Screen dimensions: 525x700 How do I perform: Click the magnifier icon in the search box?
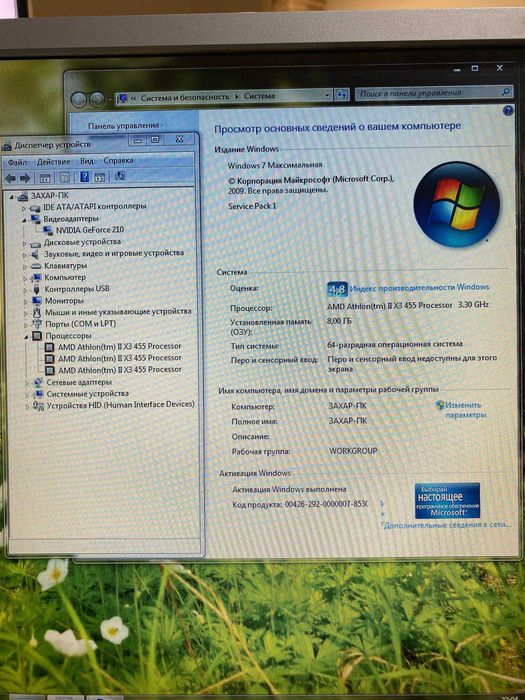(506, 92)
